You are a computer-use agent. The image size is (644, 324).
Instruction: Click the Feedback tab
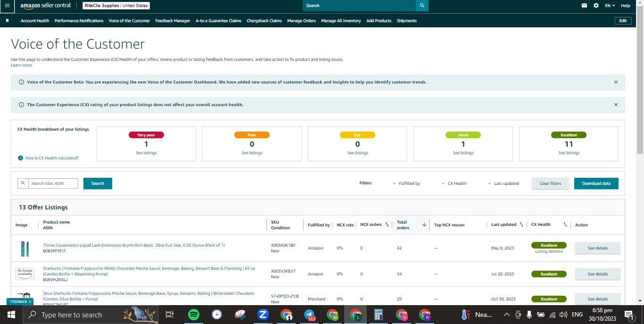click(x=19, y=301)
